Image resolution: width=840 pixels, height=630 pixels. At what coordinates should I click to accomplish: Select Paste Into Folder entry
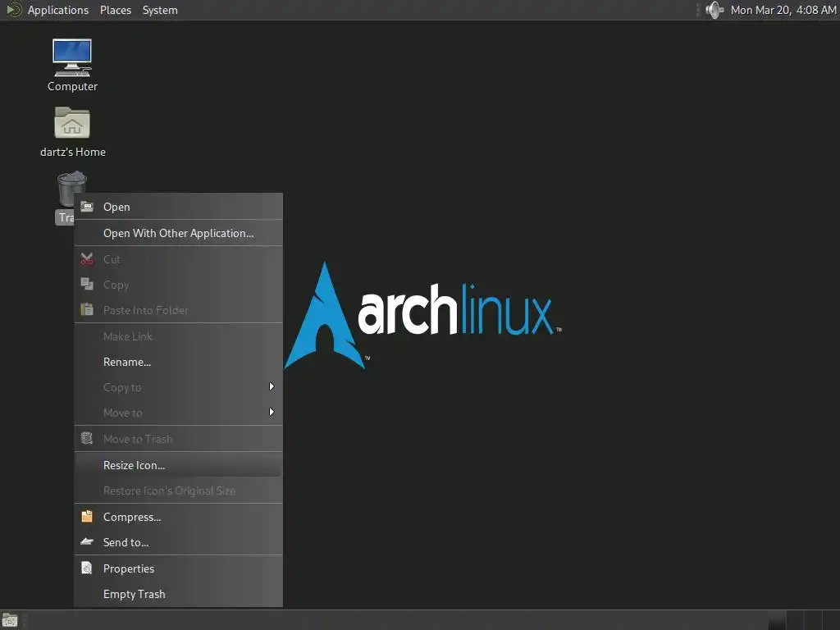tap(178, 309)
